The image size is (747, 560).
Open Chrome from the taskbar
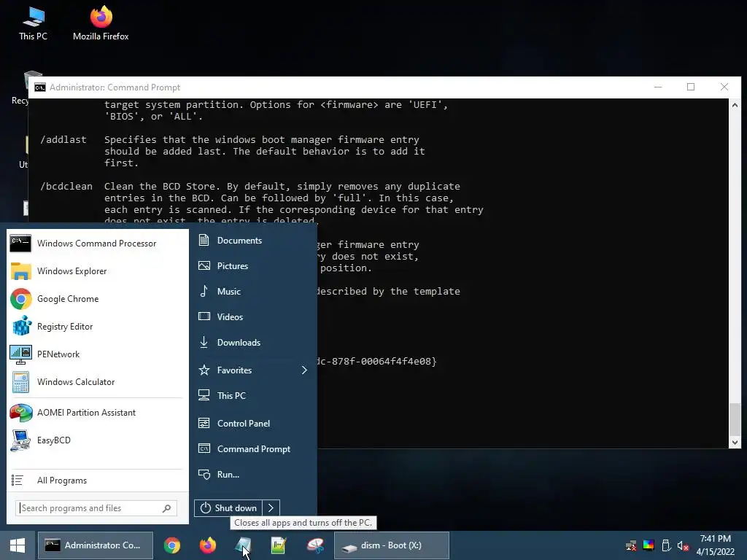172,545
